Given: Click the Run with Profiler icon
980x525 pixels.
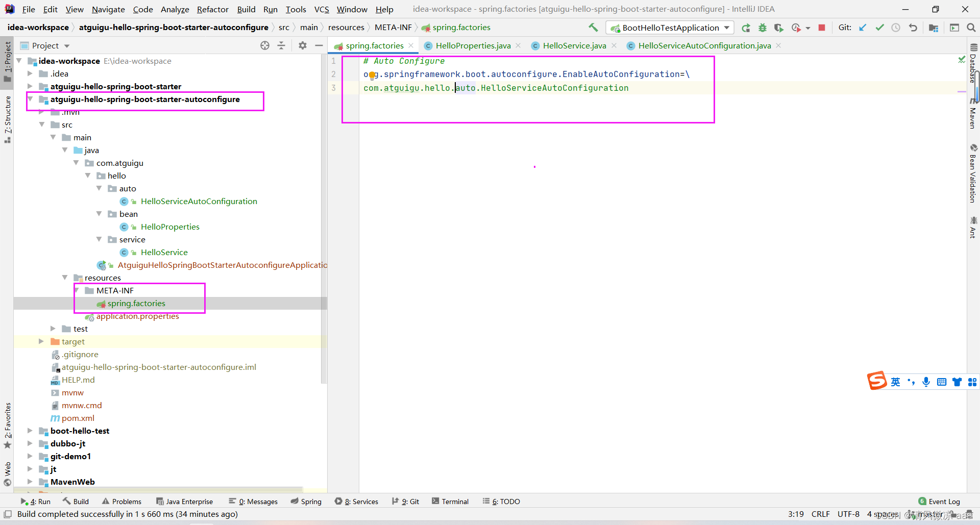Looking at the screenshot, I should 796,28.
